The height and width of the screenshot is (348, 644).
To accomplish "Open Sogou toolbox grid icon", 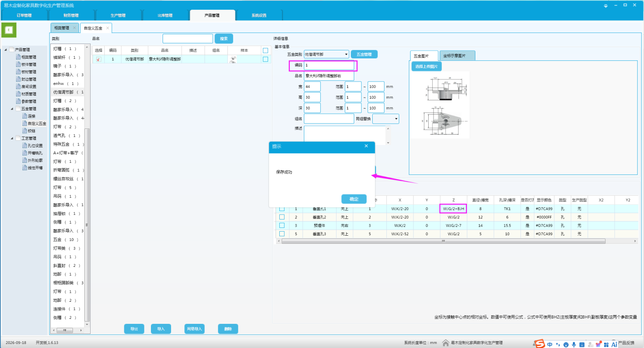I will pos(606,344).
